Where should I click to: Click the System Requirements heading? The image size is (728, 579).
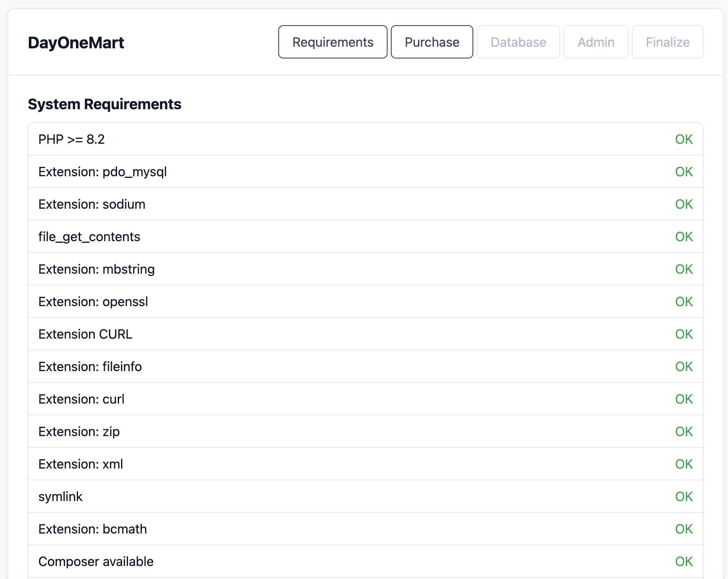(x=104, y=104)
